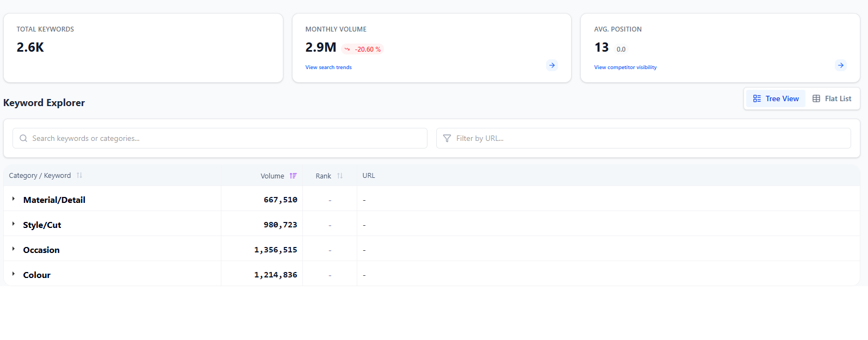The height and width of the screenshot is (340, 868).
Task: Switch to Flat List view
Action: click(832, 98)
